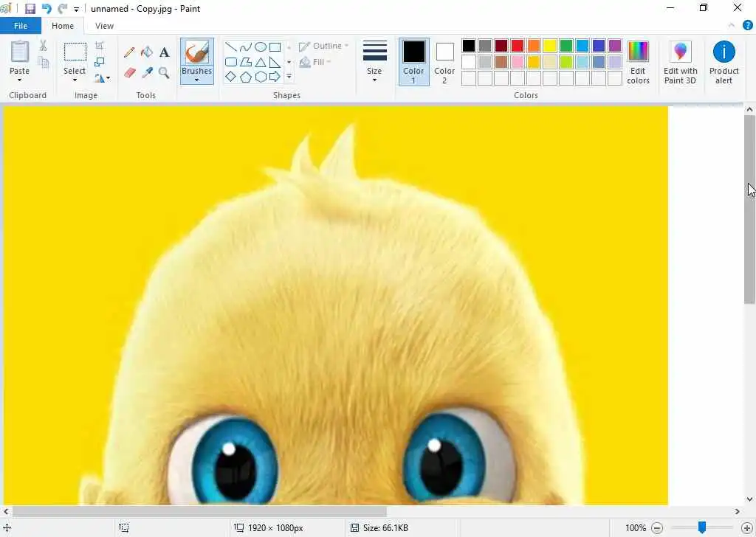Click the Redo arrow

point(62,9)
